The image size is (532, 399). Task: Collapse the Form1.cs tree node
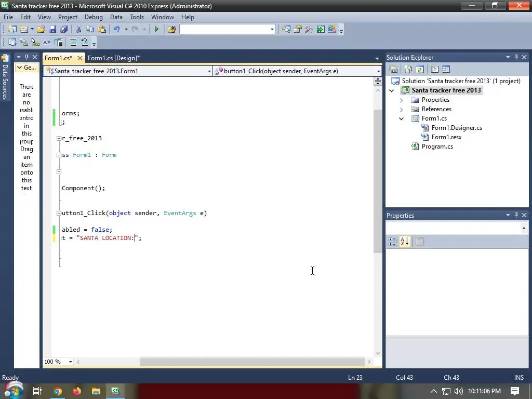coord(402,119)
